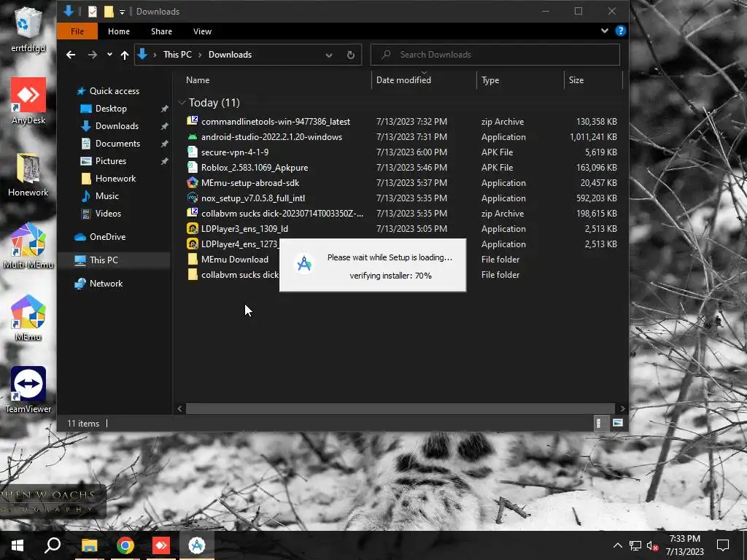
Task: Launch the Multi-MEmu desktop shortcut
Action: click(x=28, y=246)
